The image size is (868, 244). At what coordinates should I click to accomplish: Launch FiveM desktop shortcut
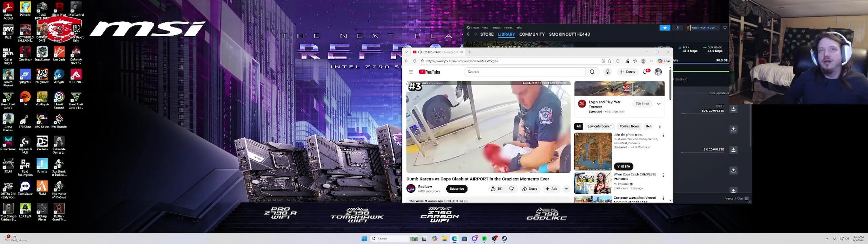[42, 188]
